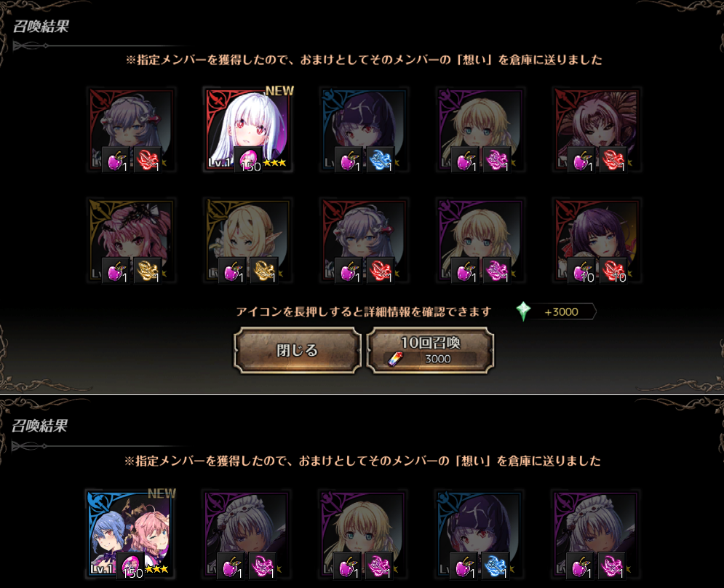The image size is (724, 588).
Task: Select the NEW blue and pink-haired duo card
Action: 131,533
